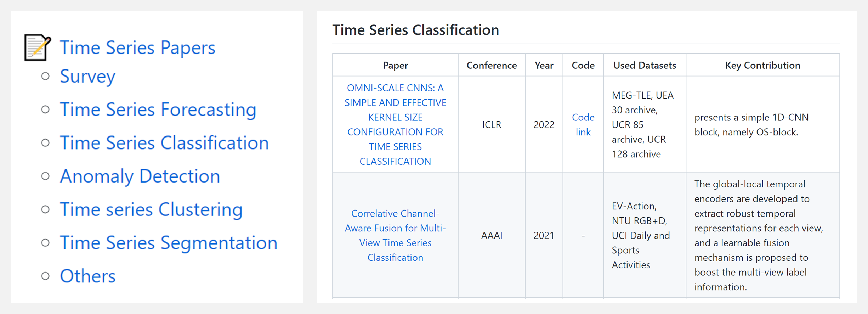Open the Others section link

[x=87, y=276]
